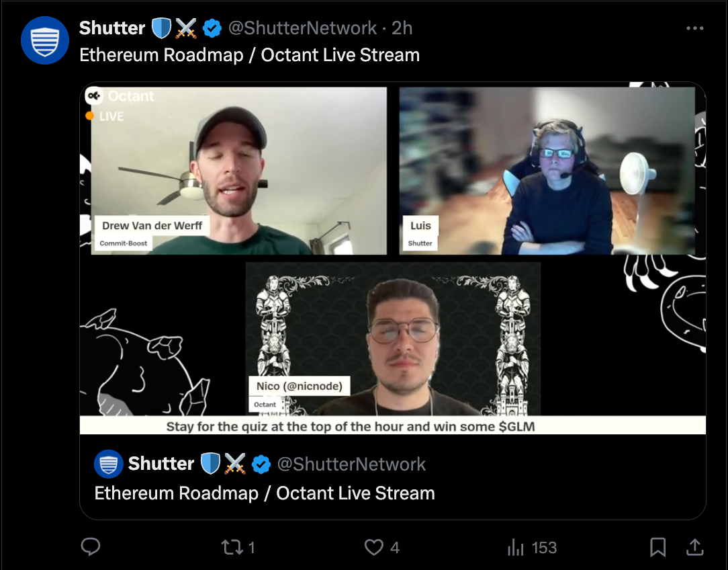Click the 2h timestamp link

[x=402, y=28]
